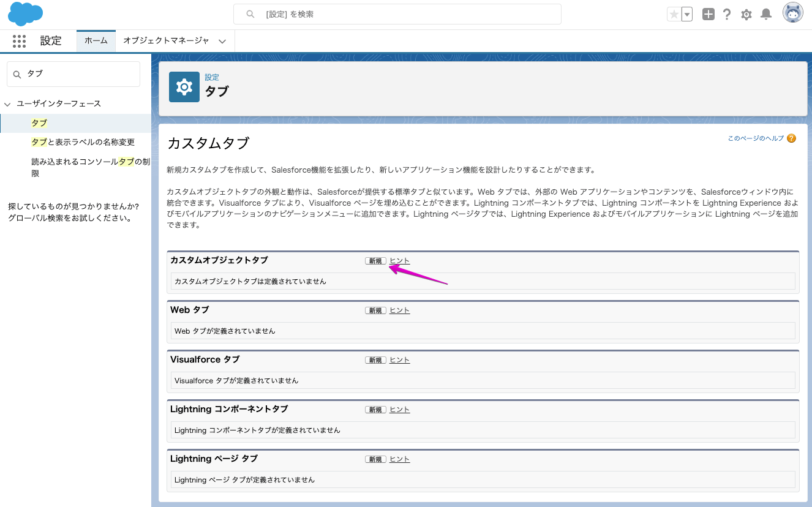Switch to the ホーム tab
812x507 pixels.
pos(96,41)
